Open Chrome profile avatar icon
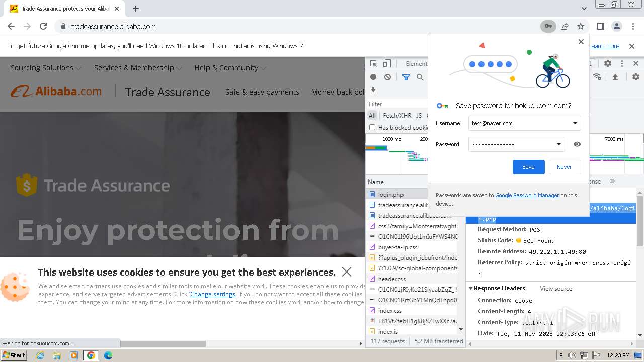644x362 pixels. pyautogui.click(x=617, y=26)
